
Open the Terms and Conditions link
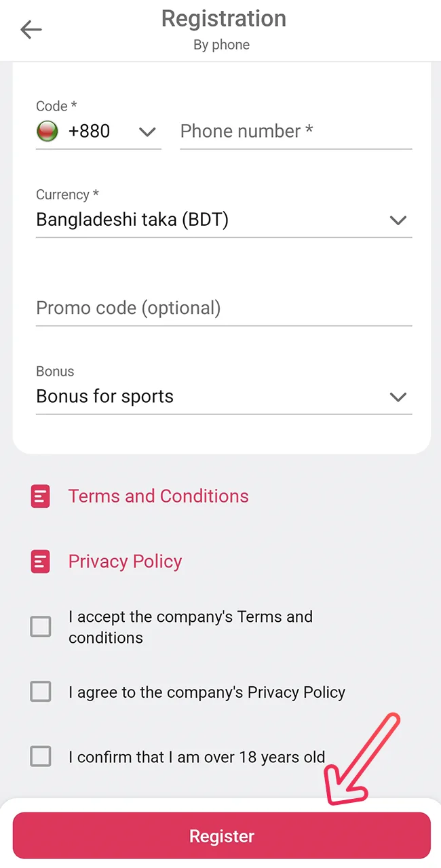pyautogui.click(x=158, y=496)
